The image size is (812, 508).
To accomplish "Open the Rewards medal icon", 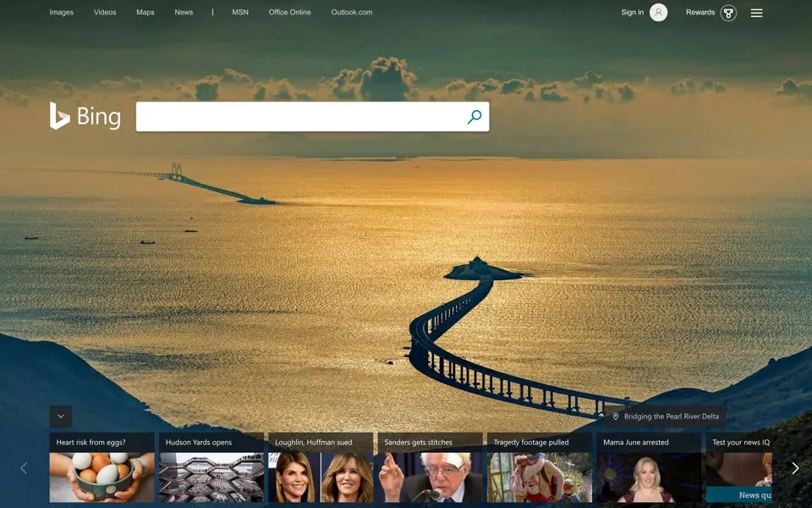I will click(728, 13).
